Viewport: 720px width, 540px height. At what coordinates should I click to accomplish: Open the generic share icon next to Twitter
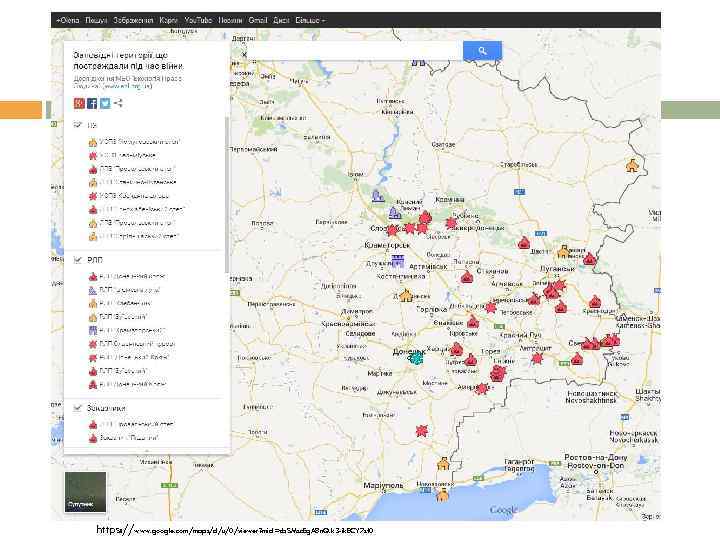click(x=118, y=103)
